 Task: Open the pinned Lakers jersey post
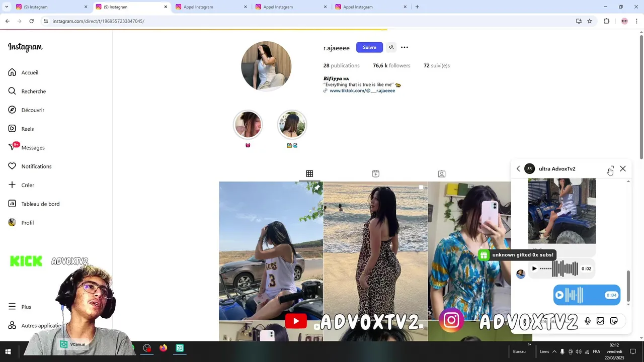tap(271, 251)
